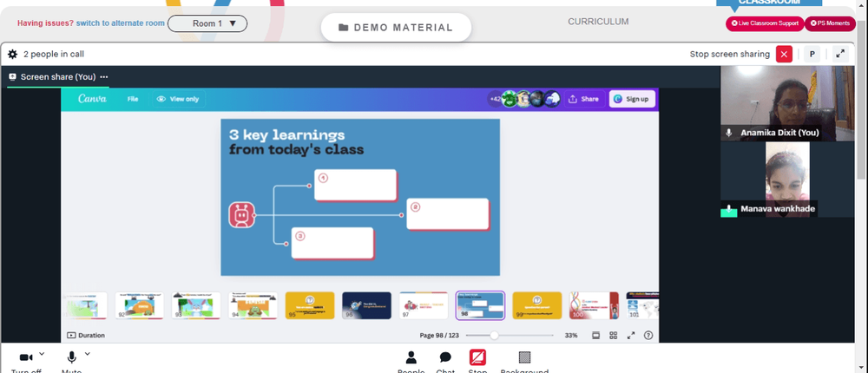The height and width of the screenshot is (373, 868).
Task: Expand camera options chevron
Action: click(42, 354)
